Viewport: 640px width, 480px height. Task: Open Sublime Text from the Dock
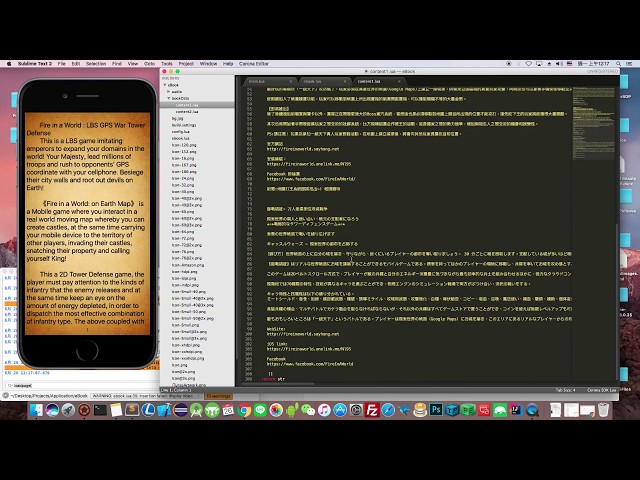[x=132, y=410]
